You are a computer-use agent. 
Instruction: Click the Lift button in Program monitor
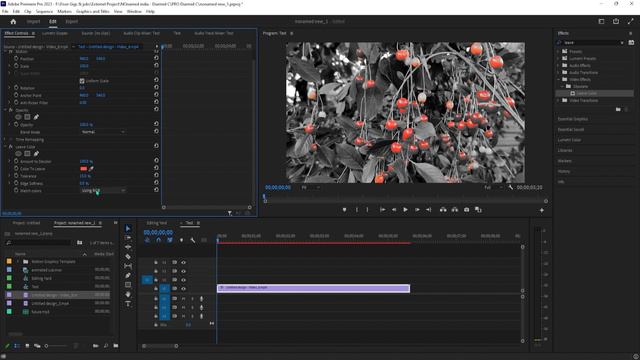pyautogui.click(x=443, y=210)
